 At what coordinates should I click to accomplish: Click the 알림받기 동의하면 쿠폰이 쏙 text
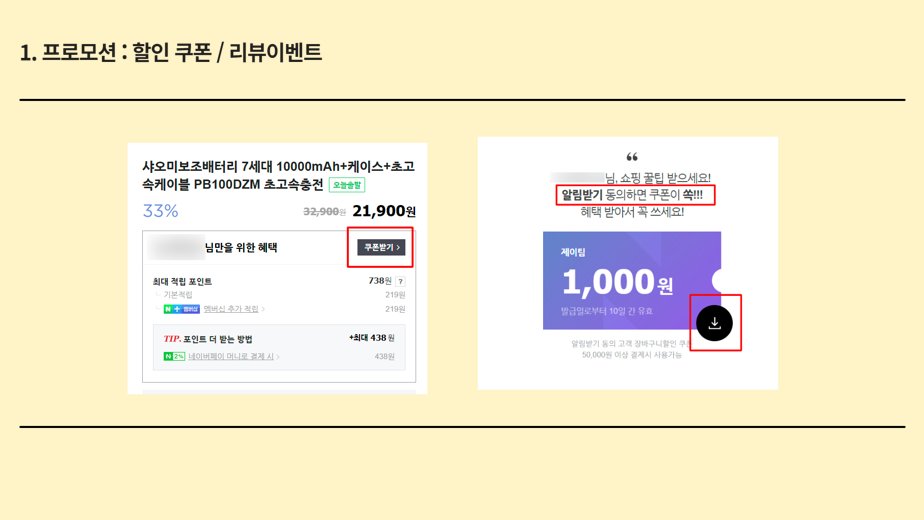coord(632,195)
